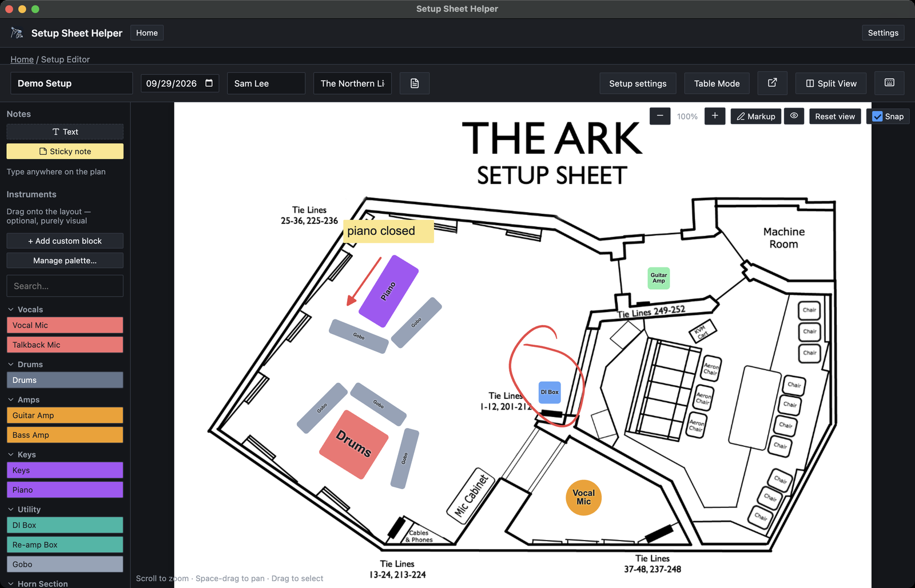Select Gobo palette block
915x588 pixels.
tap(65, 564)
